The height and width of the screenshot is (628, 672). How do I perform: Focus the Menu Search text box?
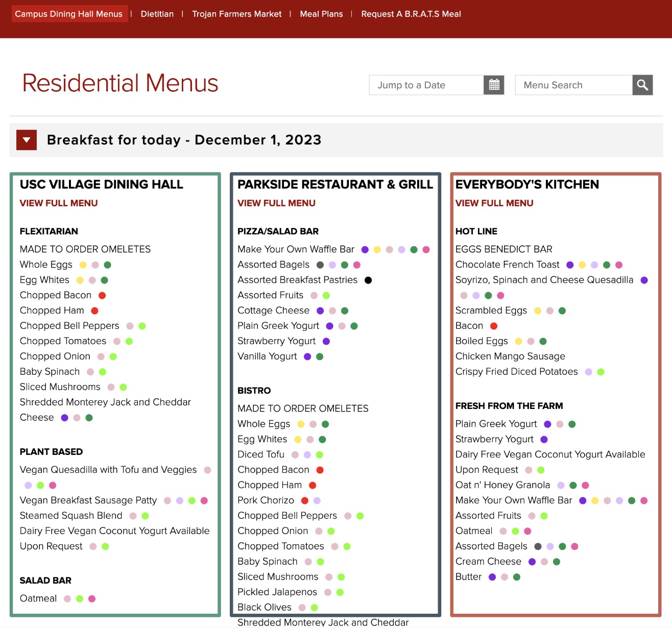point(573,85)
